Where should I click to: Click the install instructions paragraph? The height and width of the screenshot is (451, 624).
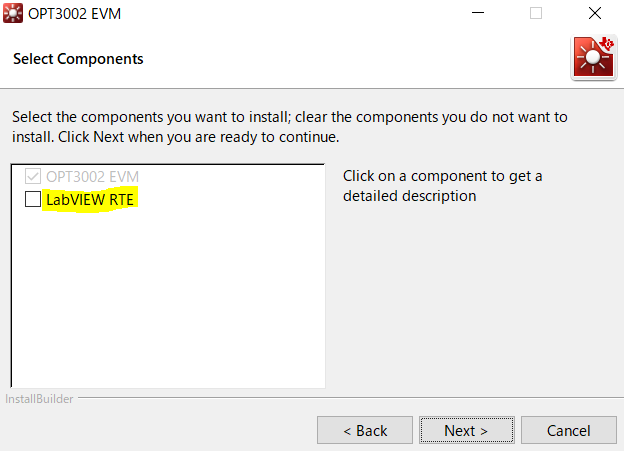click(290, 127)
